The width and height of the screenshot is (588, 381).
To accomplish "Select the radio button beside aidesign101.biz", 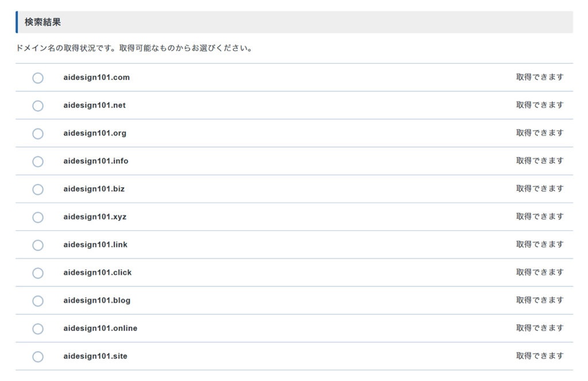I will click(38, 189).
